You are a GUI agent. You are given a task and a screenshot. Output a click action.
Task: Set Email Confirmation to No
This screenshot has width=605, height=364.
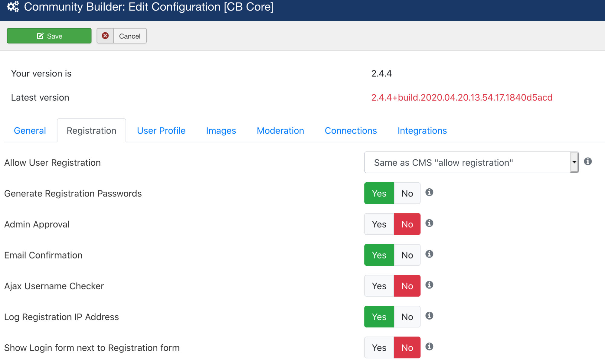point(407,255)
